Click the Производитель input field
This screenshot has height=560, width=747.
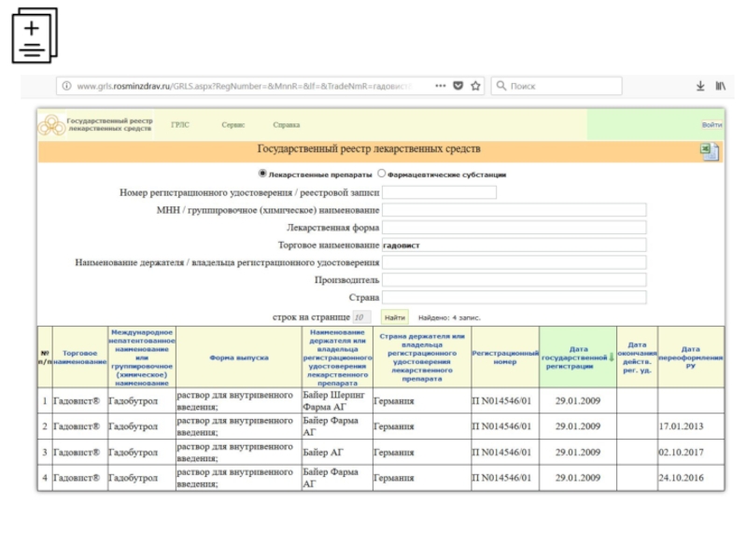pos(514,280)
